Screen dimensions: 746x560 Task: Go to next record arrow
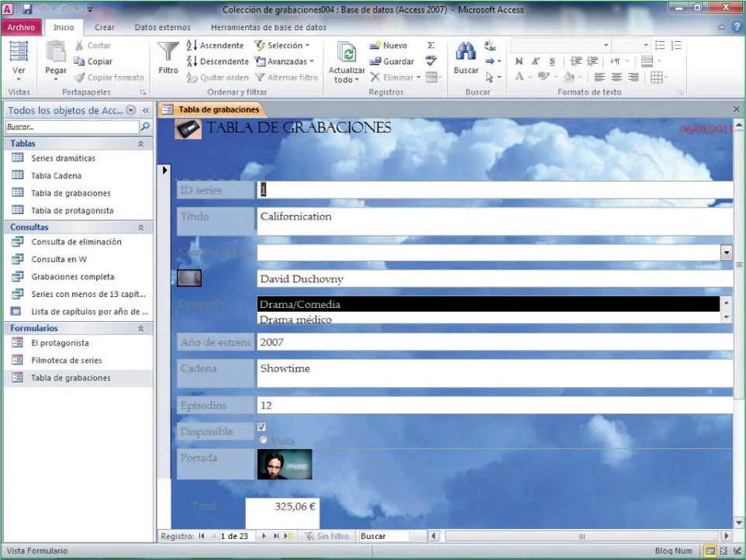[x=264, y=536]
